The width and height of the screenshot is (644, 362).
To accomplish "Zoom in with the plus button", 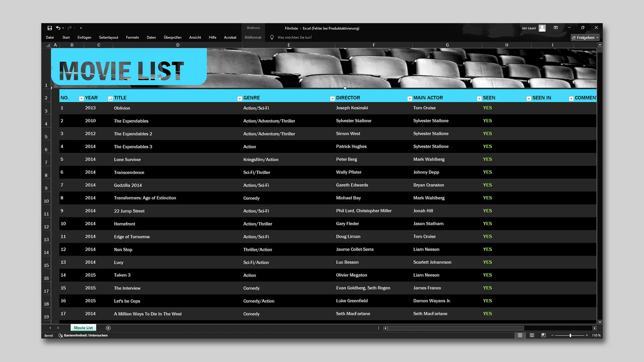I will click(x=587, y=335).
